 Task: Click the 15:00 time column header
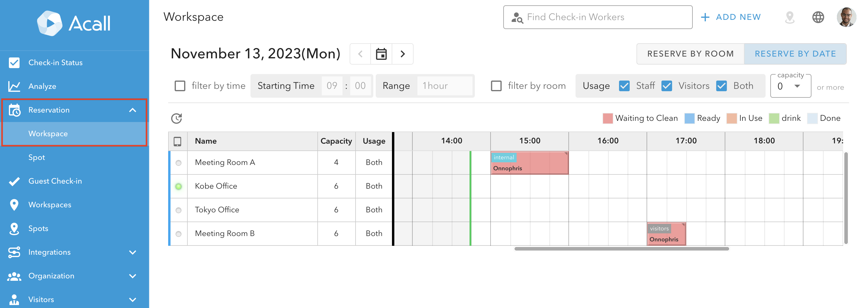coord(529,141)
